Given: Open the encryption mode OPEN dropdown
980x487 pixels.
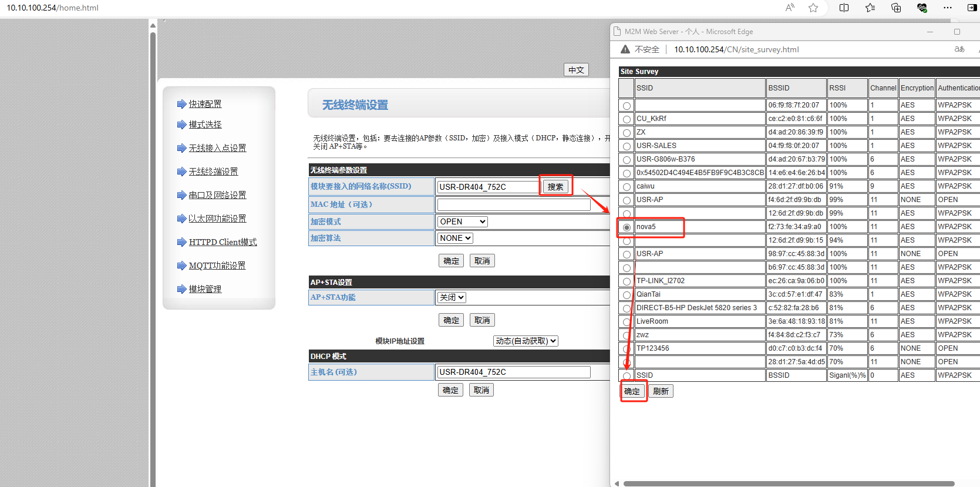Looking at the screenshot, I should (x=462, y=221).
